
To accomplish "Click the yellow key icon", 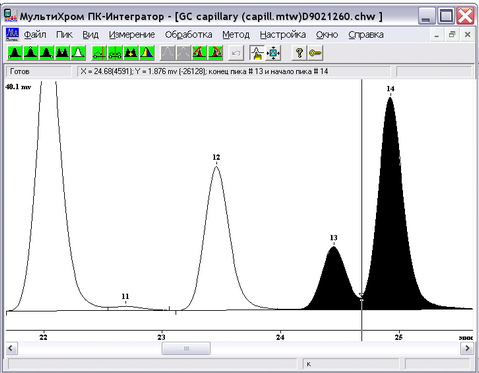I will tap(315, 53).
